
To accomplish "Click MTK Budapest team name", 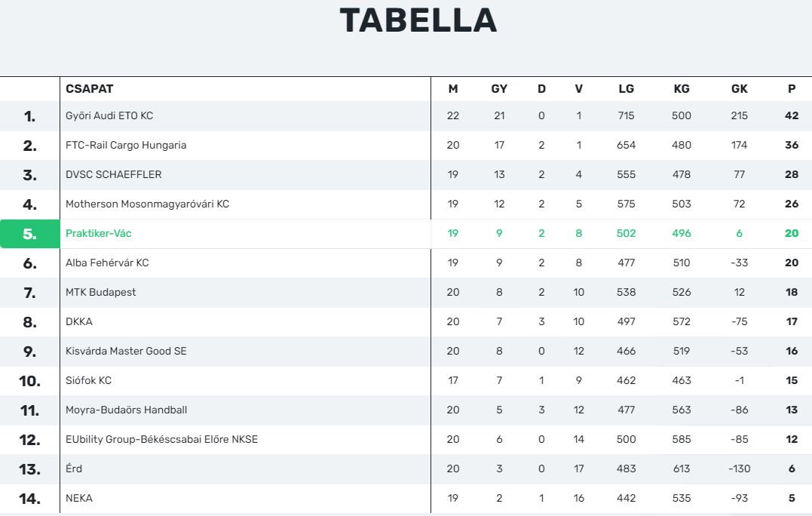I will pos(100,292).
